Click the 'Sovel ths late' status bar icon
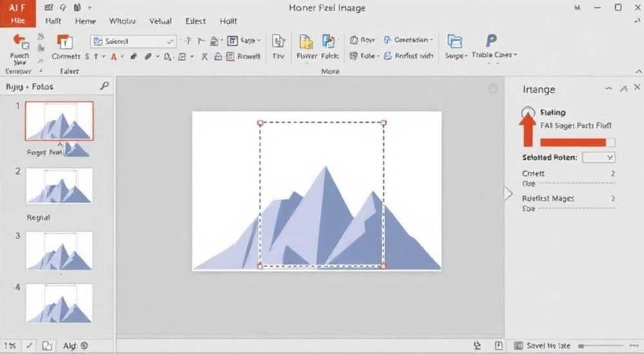 pyautogui.click(x=518, y=346)
